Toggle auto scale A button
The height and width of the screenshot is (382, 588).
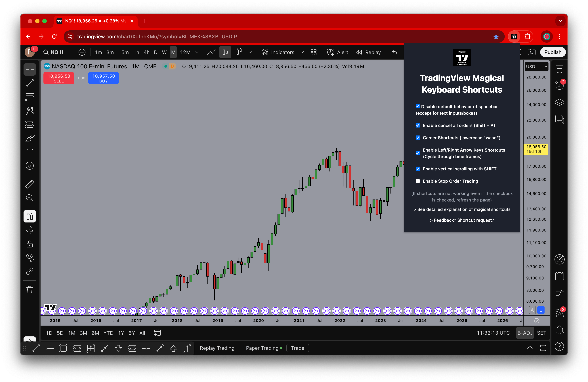click(x=532, y=310)
